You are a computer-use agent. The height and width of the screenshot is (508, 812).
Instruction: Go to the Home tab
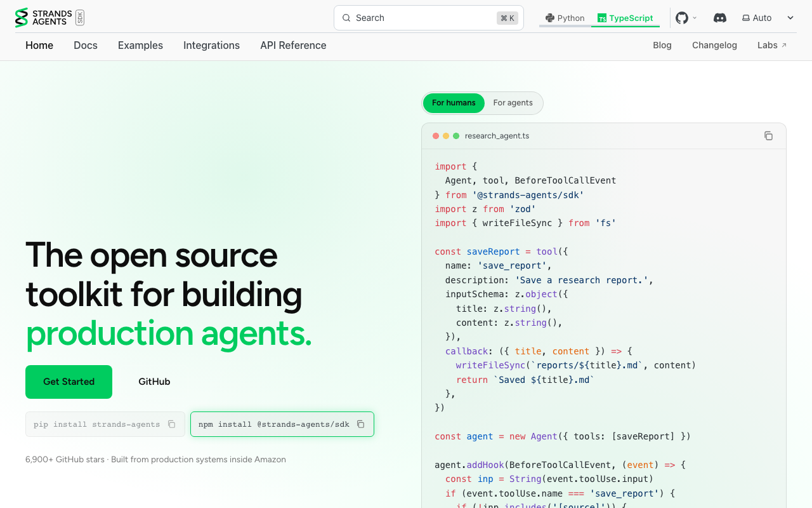(x=39, y=45)
